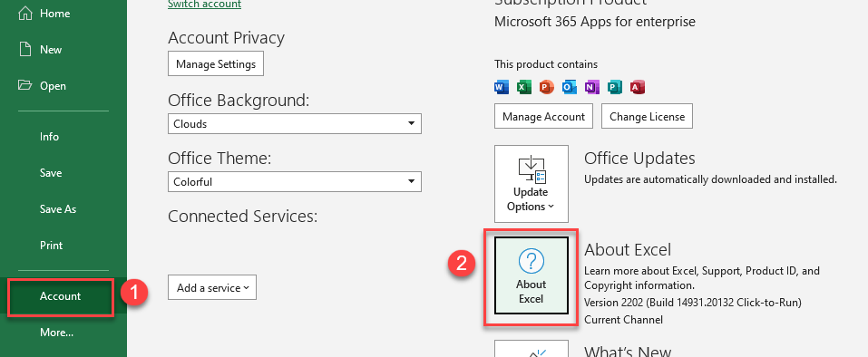The image size is (868, 357).
Task: Click the Office Background: label
Action: pos(239,101)
